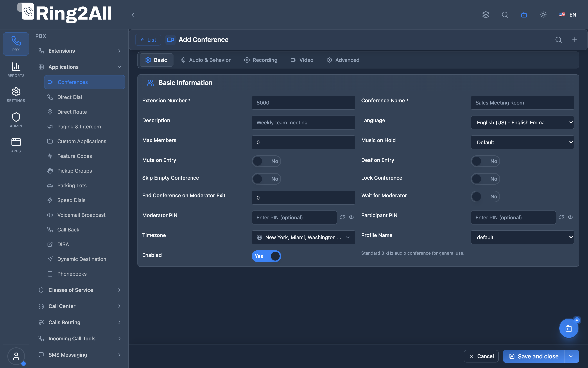588x368 pixels.
Task: Toggle Lock Conference switch
Action: click(485, 179)
